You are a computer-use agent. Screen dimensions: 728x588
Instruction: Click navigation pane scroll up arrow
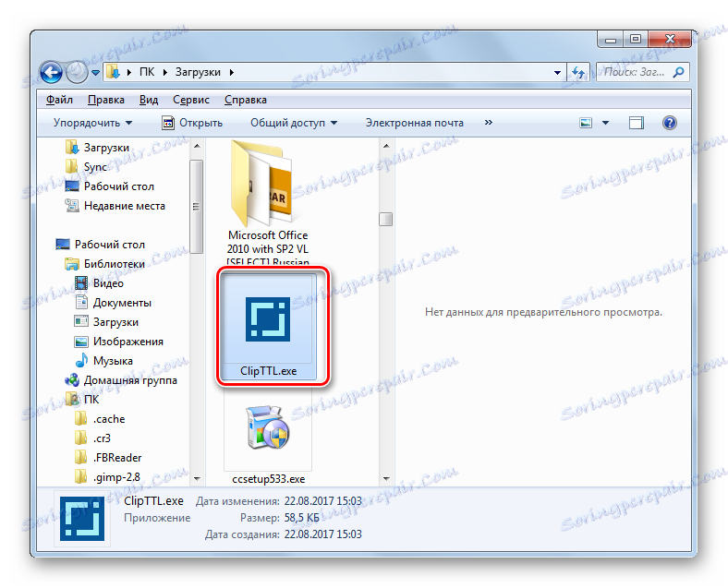(x=197, y=146)
